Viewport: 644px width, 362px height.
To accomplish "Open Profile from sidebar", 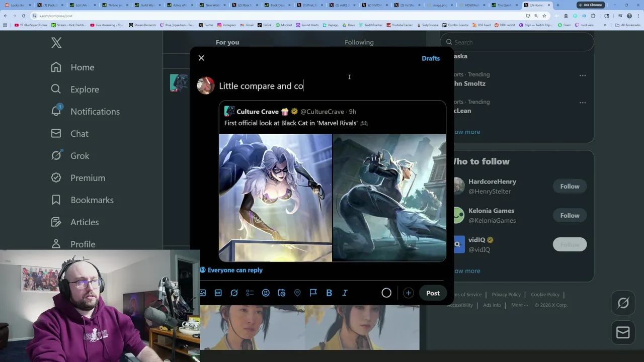I will point(73,244).
